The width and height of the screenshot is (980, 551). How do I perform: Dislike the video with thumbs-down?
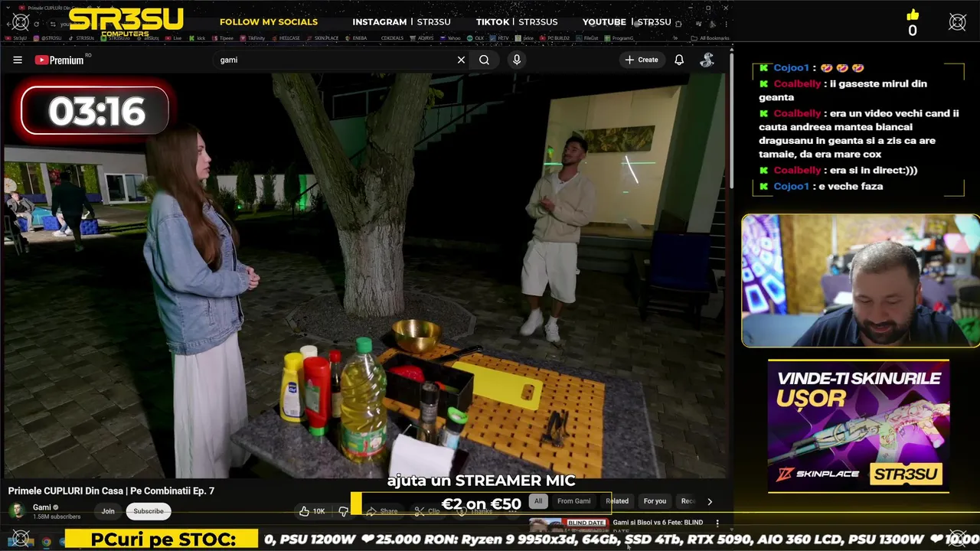(343, 511)
